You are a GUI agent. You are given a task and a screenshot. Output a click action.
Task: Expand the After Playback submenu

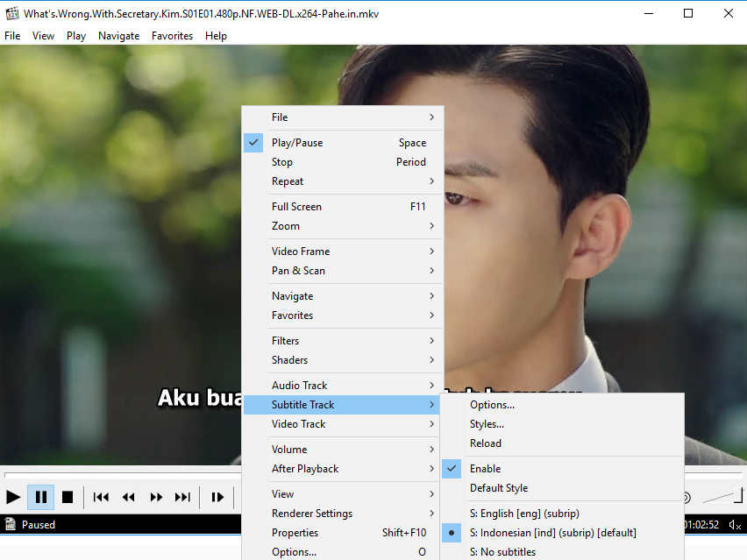tap(343, 469)
